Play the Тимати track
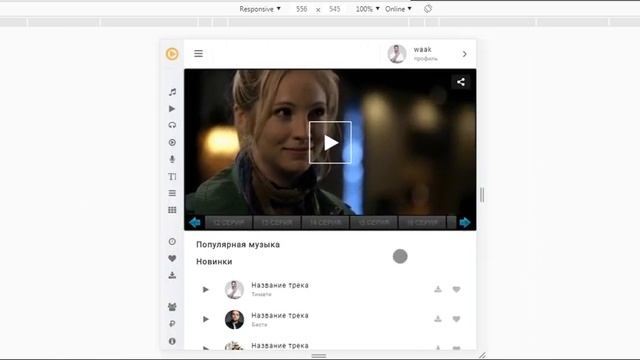Image resolution: width=640 pixels, height=360 pixels. pos(206,289)
